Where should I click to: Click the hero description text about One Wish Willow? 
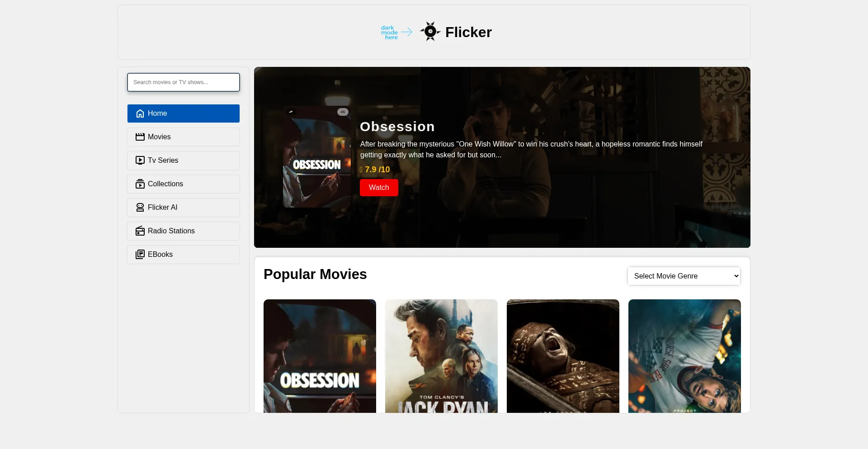531,149
